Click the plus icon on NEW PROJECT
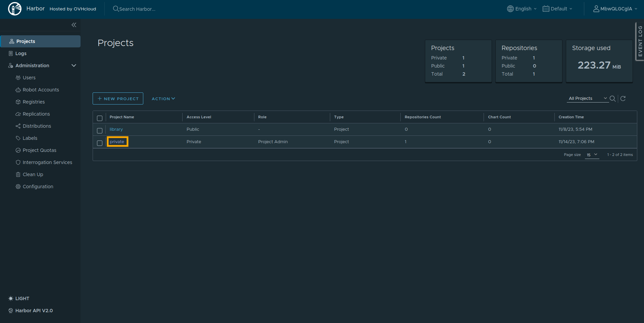Image resolution: width=644 pixels, height=323 pixels. (x=100, y=98)
